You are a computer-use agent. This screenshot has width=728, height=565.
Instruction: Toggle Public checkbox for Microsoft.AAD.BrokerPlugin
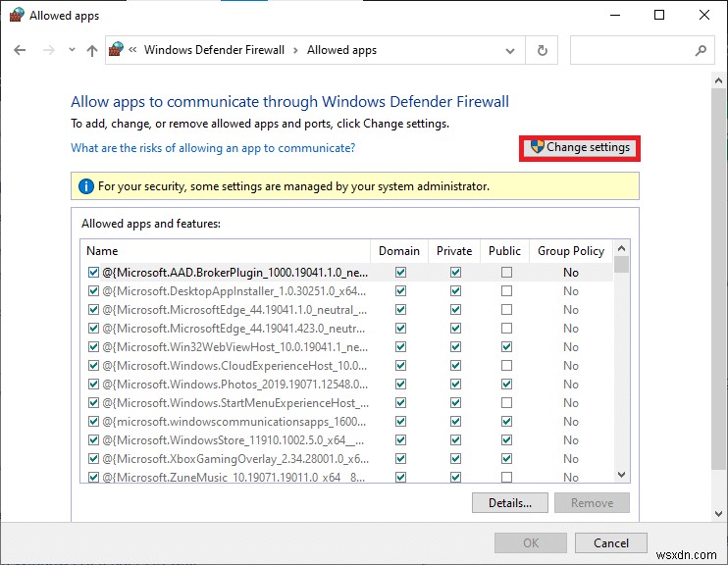pyautogui.click(x=505, y=273)
